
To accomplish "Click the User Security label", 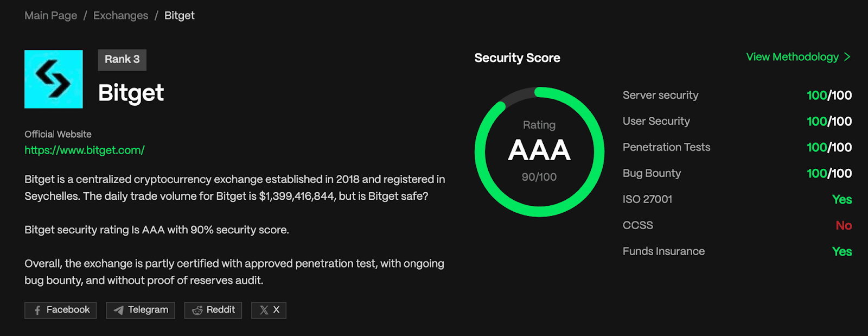I will pyautogui.click(x=656, y=121).
